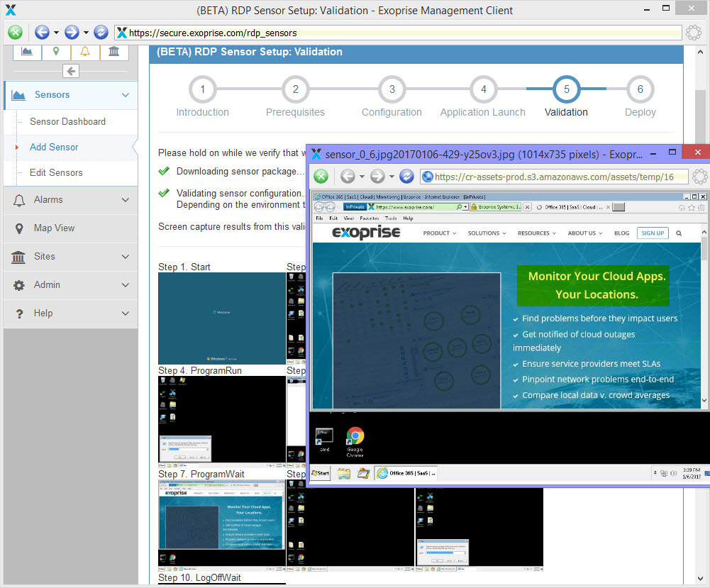Viewport: 710px width, 588px height.
Task: Click SIGN UP button on exoprise site
Action: (653, 233)
